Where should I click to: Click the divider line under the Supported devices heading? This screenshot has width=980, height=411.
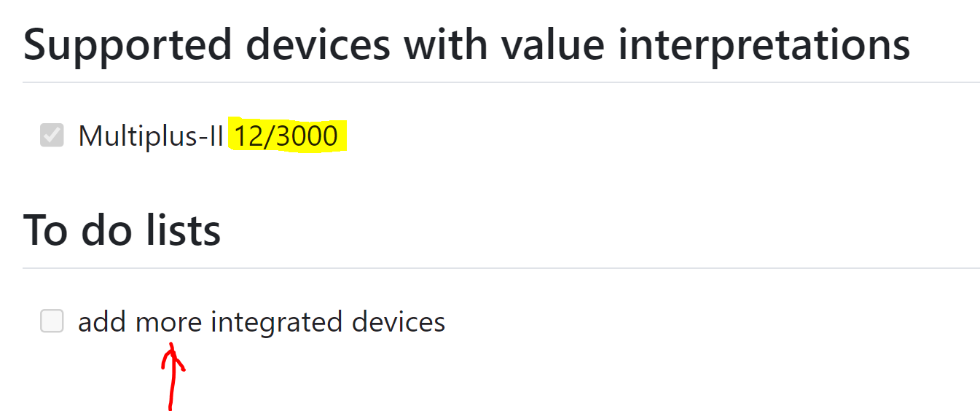pyautogui.click(x=501, y=82)
